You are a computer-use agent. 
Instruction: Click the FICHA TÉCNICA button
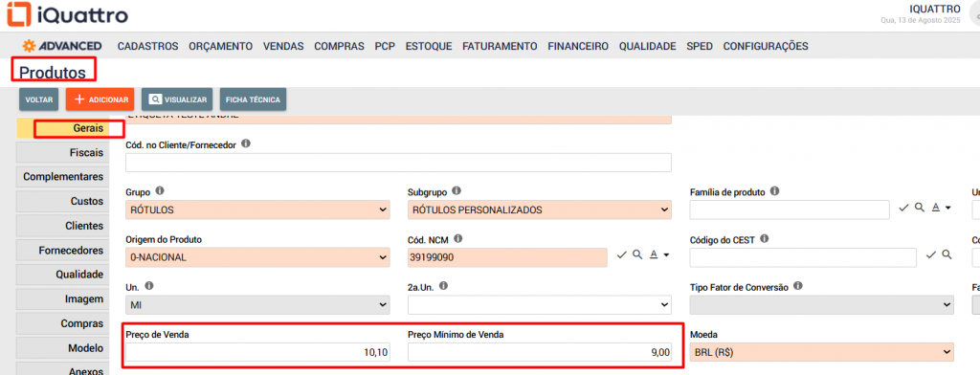253,99
